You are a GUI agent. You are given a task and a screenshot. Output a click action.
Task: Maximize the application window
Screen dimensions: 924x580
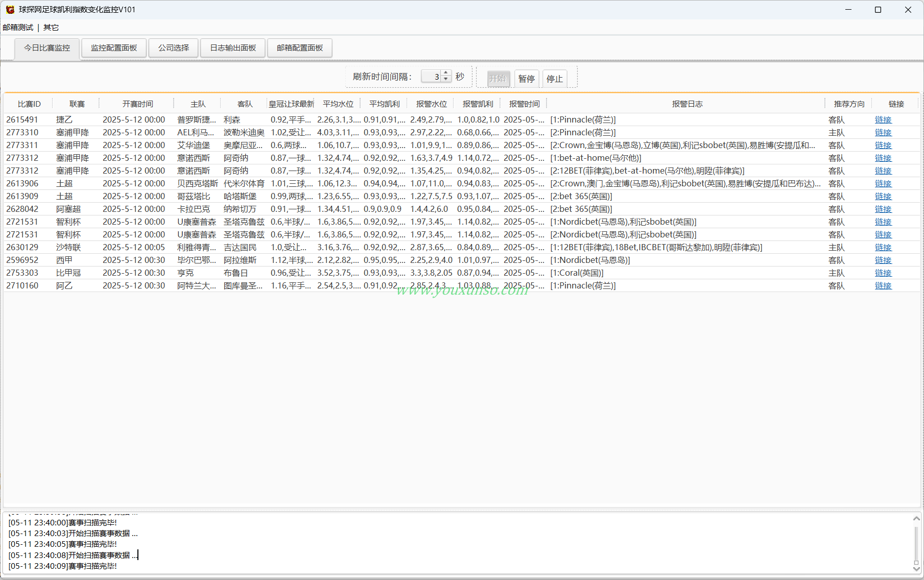(878, 10)
